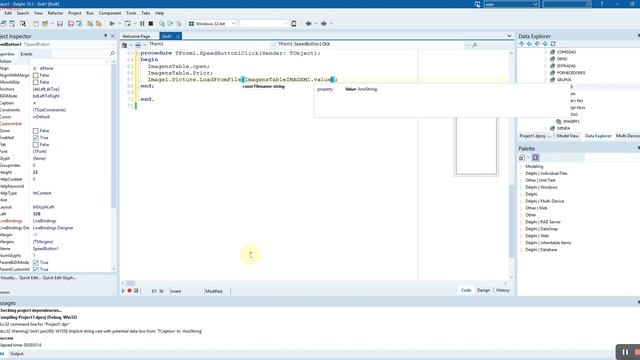Uncheck the Enabled True checkbox

36,138
